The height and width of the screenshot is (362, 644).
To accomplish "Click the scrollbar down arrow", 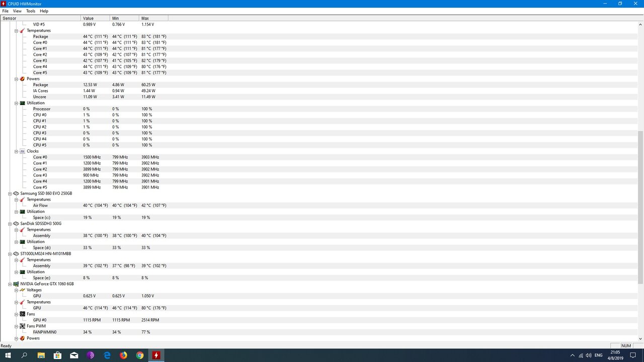I will pos(640,338).
